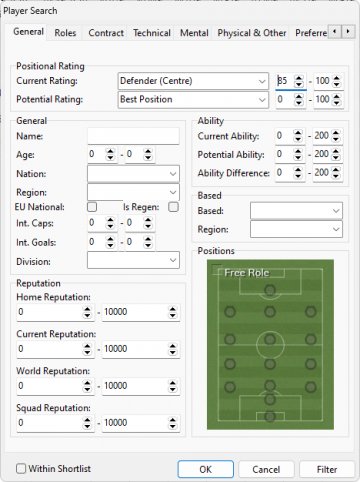Open the Contract tab

106,33
